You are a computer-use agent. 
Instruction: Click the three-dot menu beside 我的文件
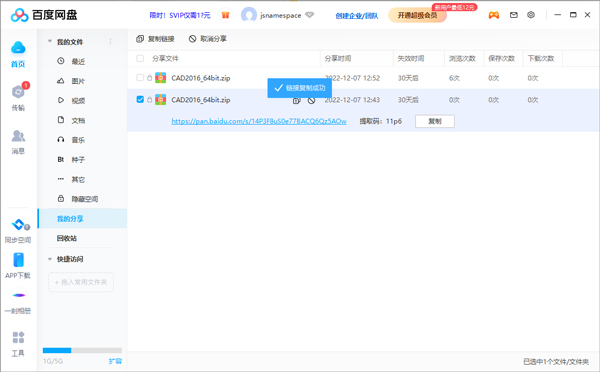tap(111, 42)
